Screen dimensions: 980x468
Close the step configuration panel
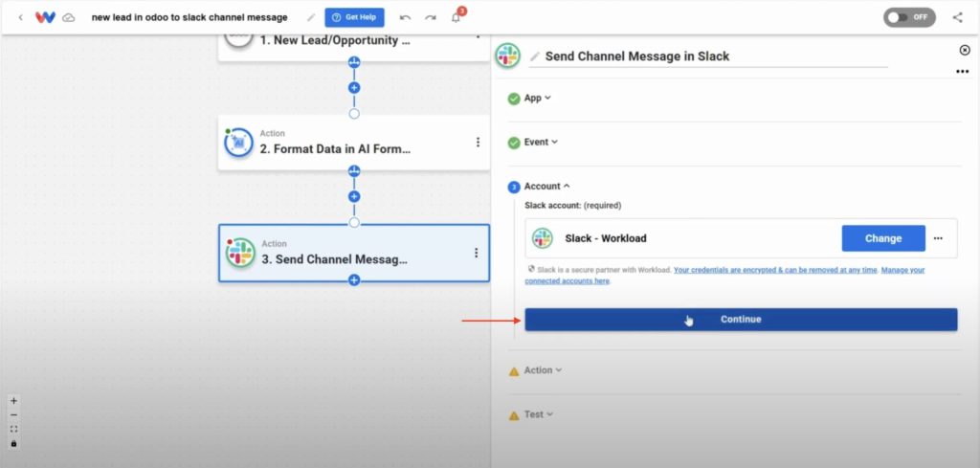click(x=965, y=50)
